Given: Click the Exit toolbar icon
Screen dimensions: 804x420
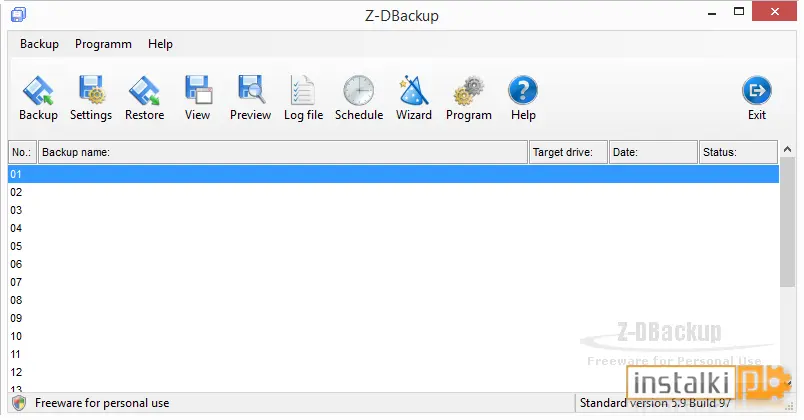Looking at the screenshot, I should [x=757, y=90].
